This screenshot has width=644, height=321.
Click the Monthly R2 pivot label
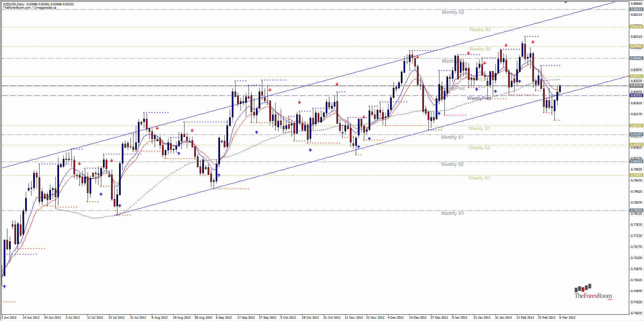pyautogui.click(x=453, y=12)
